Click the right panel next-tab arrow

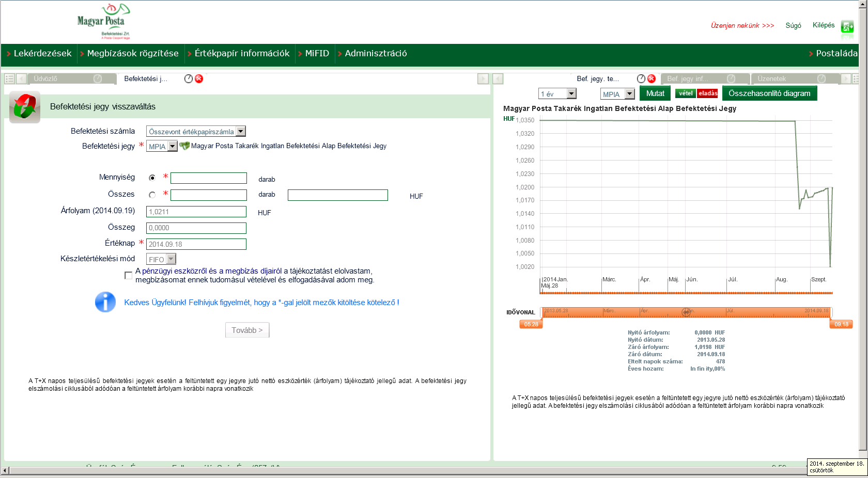point(846,78)
